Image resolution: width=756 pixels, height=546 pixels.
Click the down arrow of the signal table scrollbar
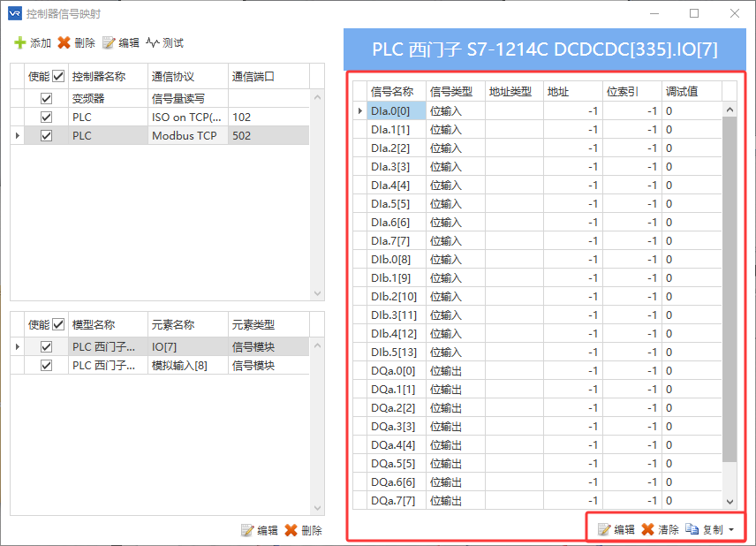[x=730, y=502]
